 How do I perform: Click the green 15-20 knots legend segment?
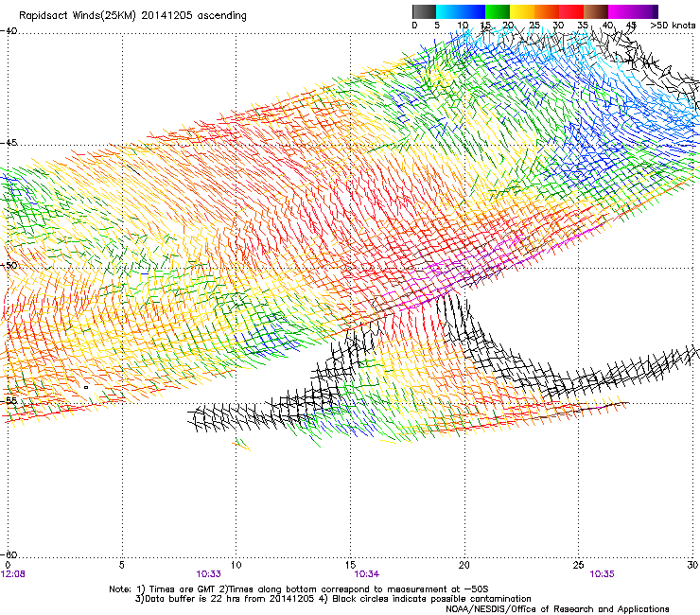tap(498, 11)
